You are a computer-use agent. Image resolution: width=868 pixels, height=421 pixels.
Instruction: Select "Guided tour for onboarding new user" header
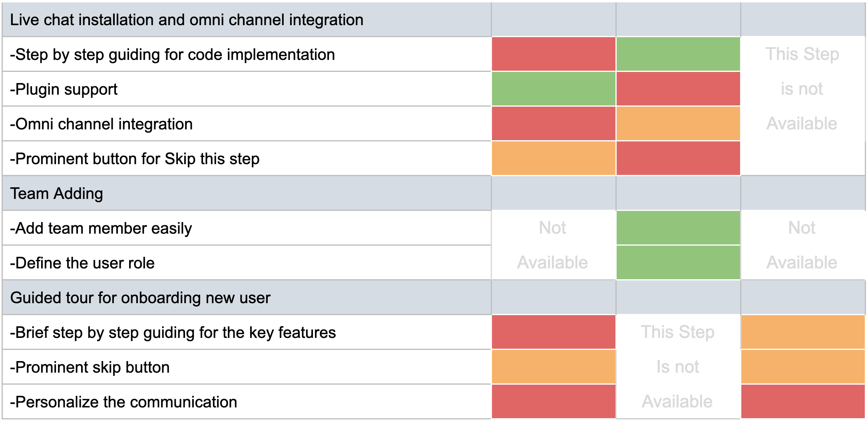(x=140, y=298)
